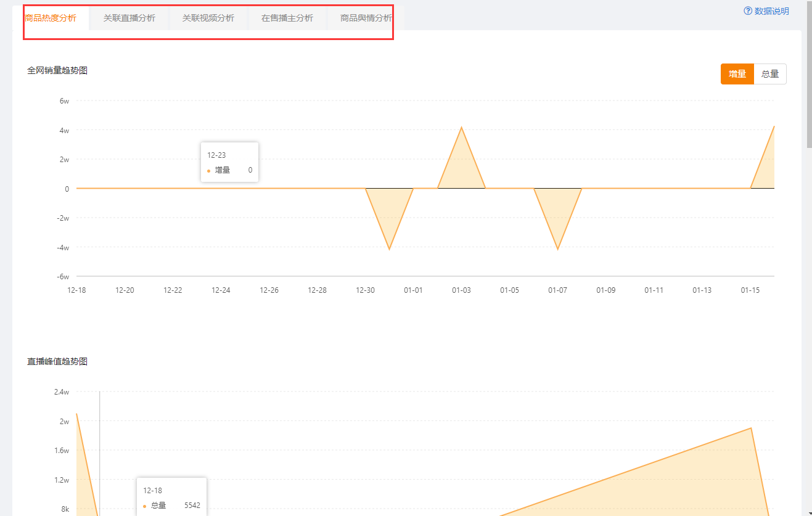Viewport: 812px width, 516px height.
Task: Open the 关联直播分析 tab
Action: (x=129, y=18)
